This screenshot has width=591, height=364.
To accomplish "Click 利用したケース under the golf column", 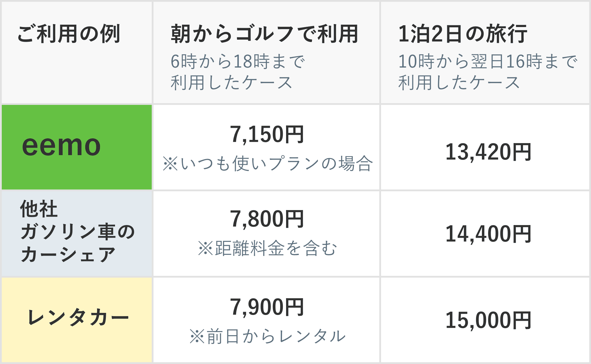I will click(232, 82).
